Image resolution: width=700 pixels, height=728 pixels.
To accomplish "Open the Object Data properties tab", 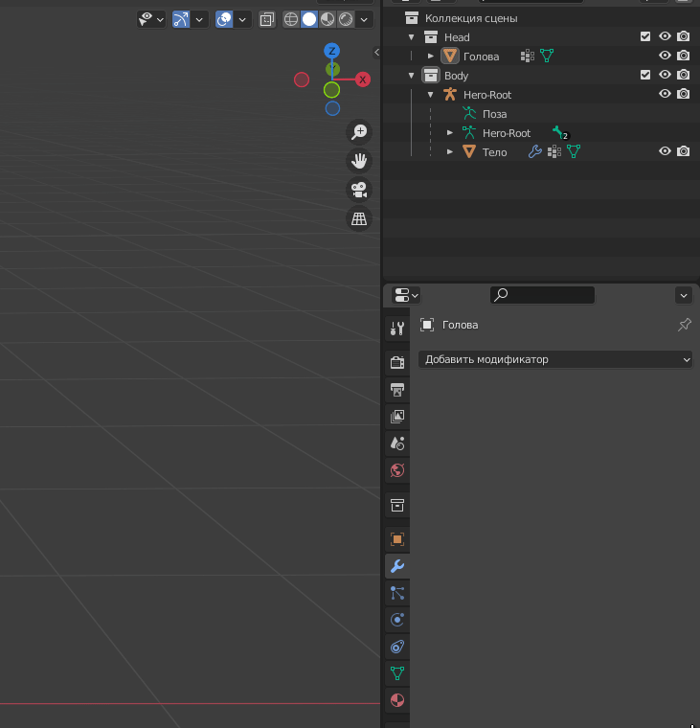I will (397, 673).
